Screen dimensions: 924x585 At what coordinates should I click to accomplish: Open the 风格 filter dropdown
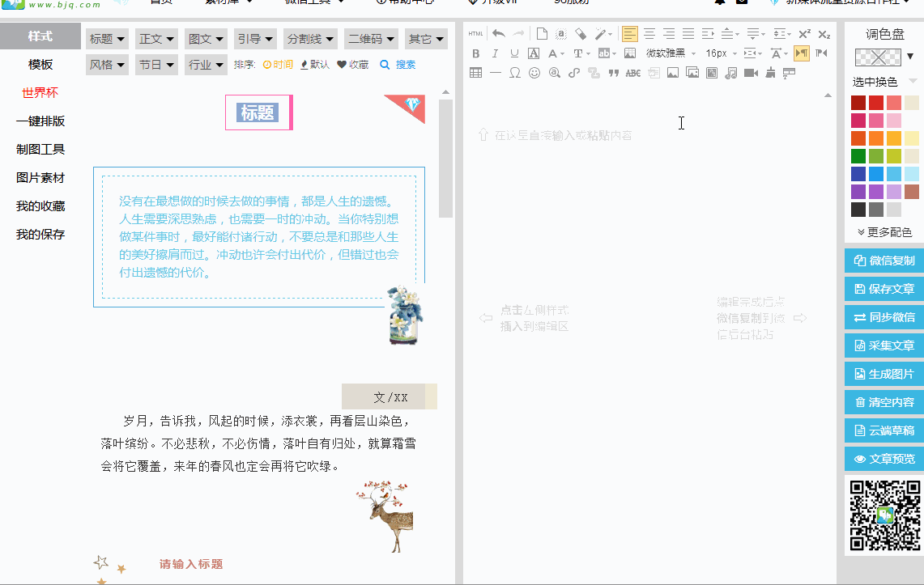click(107, 64)
